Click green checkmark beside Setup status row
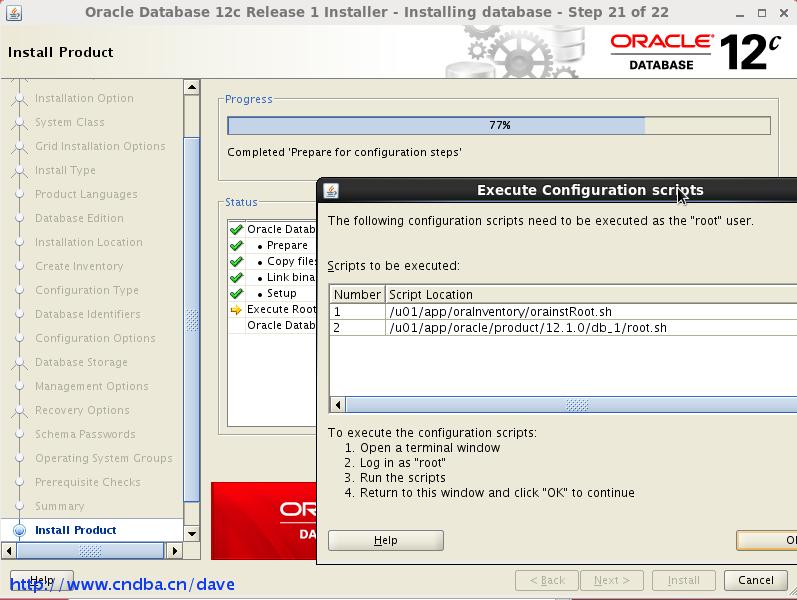Viewport: 797px width, 600px height. (x=236, y=294)
